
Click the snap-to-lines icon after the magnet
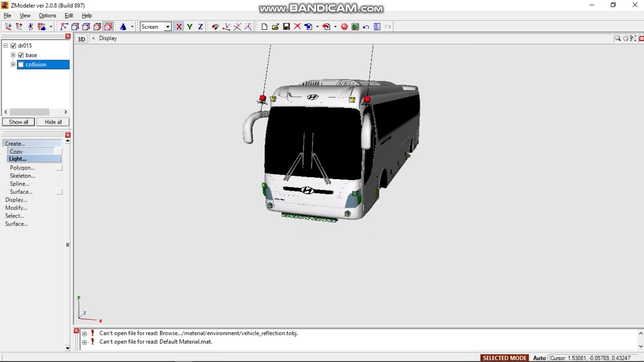click(226, 27)
